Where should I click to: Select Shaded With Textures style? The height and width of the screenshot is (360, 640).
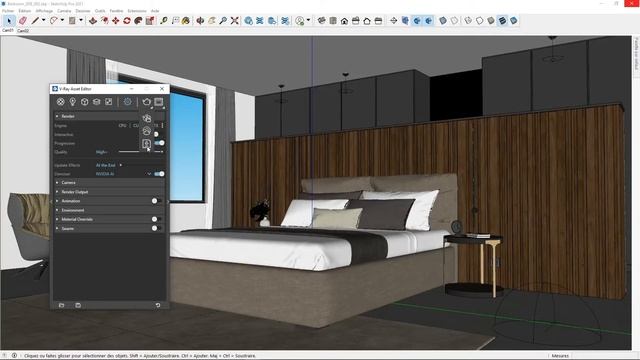click(x=502, y=20)
